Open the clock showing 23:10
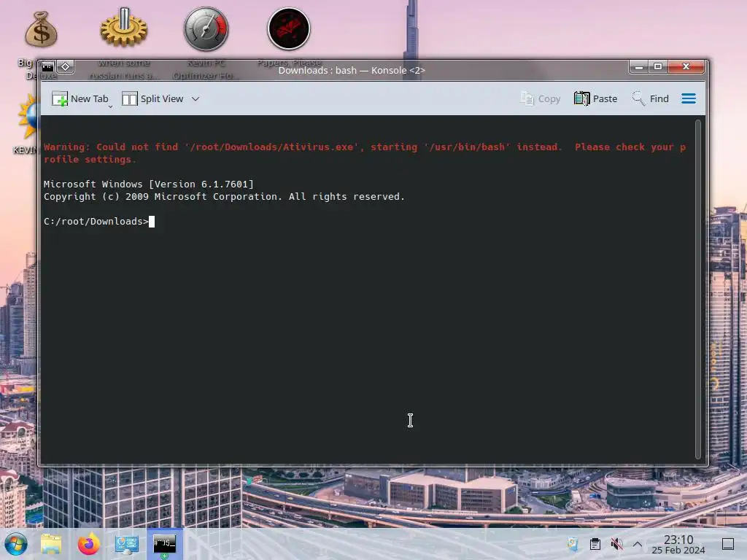 678,544
